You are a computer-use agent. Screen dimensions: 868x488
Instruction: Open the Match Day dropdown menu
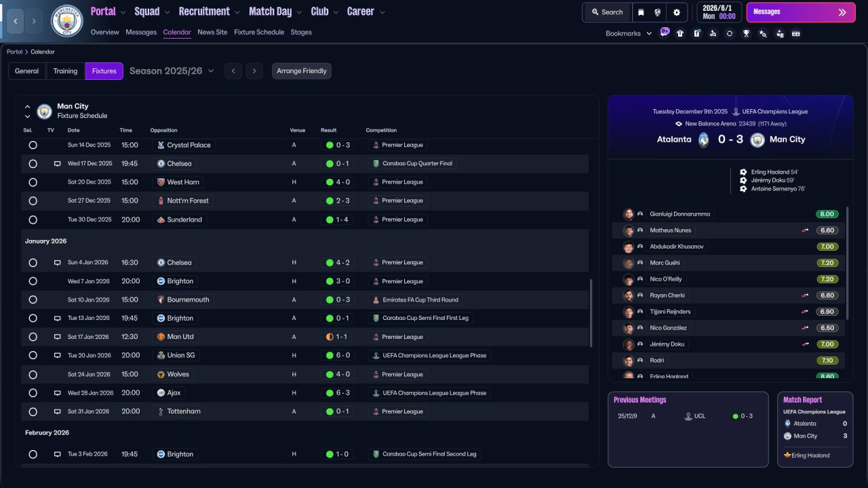[276, 12]
